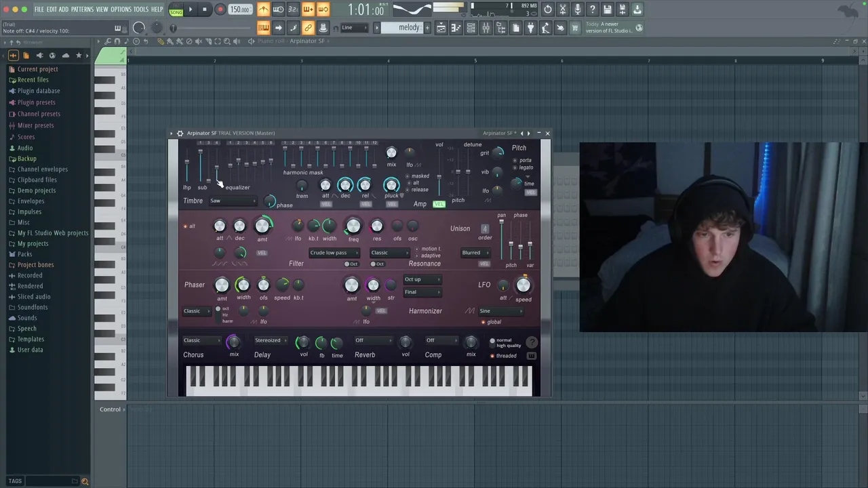The width and height of the screenshot is (868, 488).
Task: Open the Blurred unison dropdown
Action: [475, 253]
